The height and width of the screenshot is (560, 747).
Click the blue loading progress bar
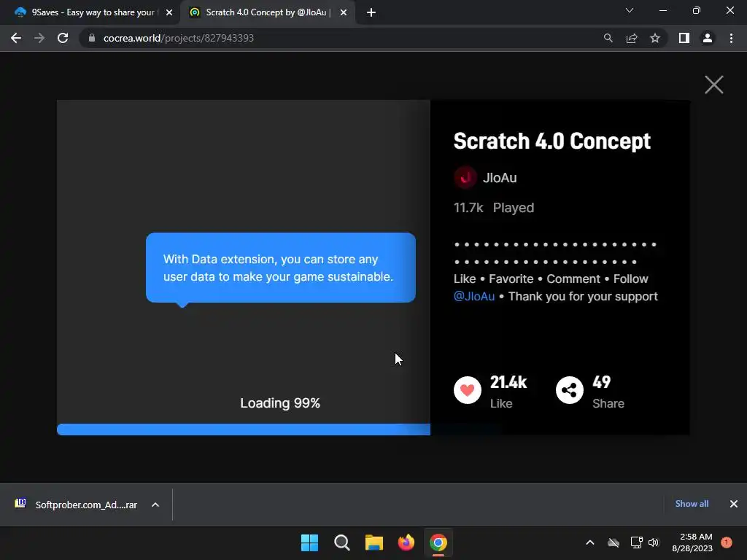244,429
